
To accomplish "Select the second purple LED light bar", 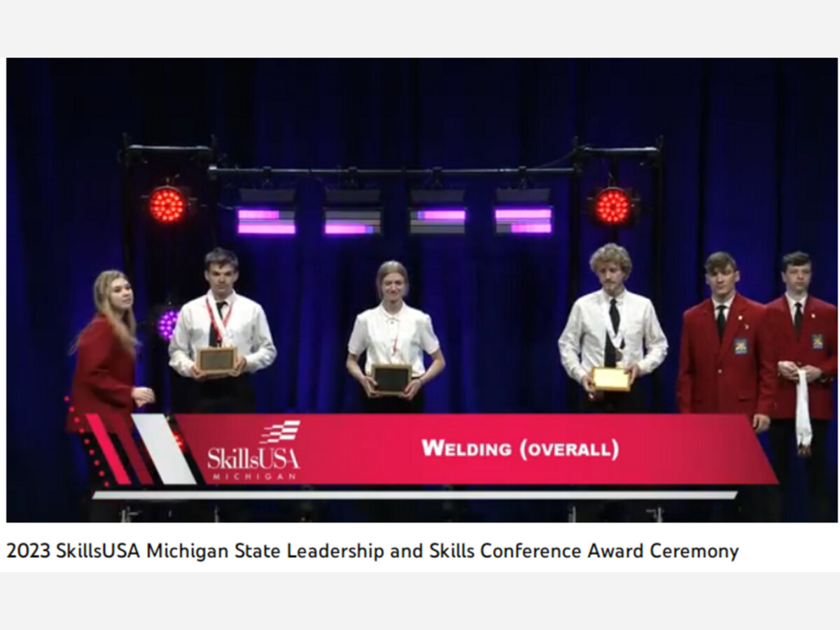I will pyautogui.click(x=352, y=220).
